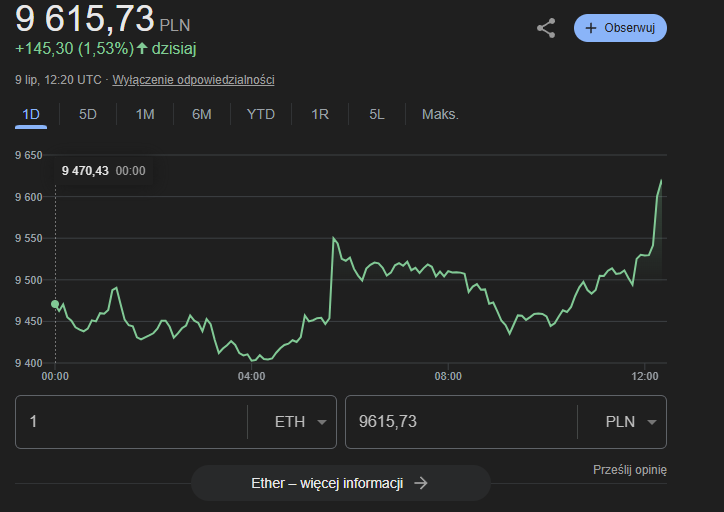This screenshot has width=724, height=512.
Task: Switch to the 5D time range
Action: 88,114
